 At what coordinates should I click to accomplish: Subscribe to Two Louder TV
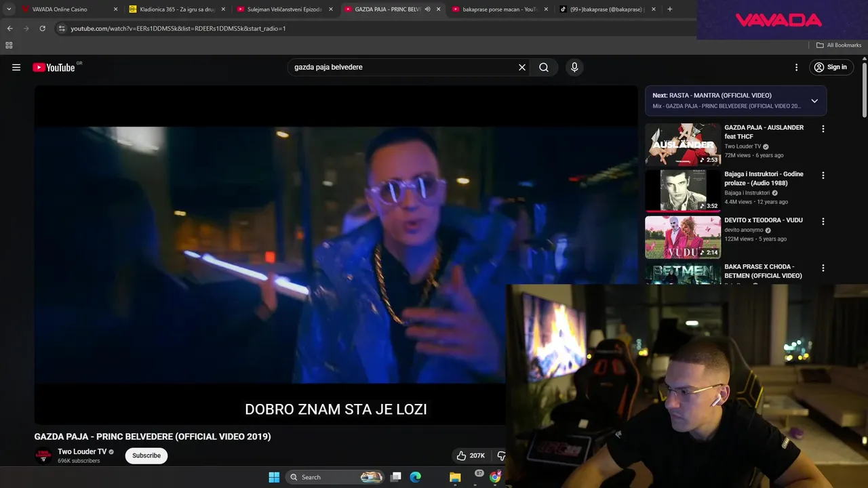[146, 455]
